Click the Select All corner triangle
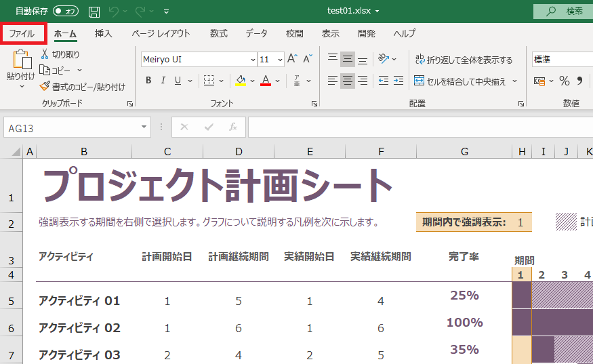 pyautogui.click(x=16, y=152)
